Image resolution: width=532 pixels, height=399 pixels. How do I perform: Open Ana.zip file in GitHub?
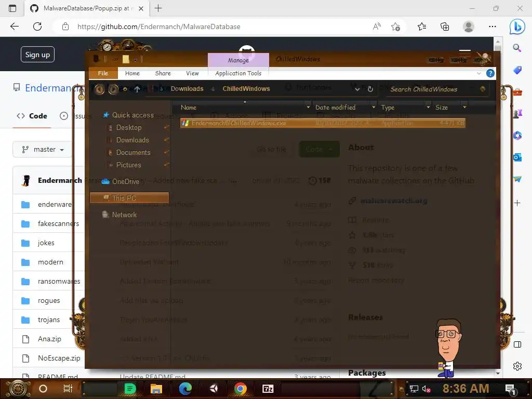[x=49, y=339]
